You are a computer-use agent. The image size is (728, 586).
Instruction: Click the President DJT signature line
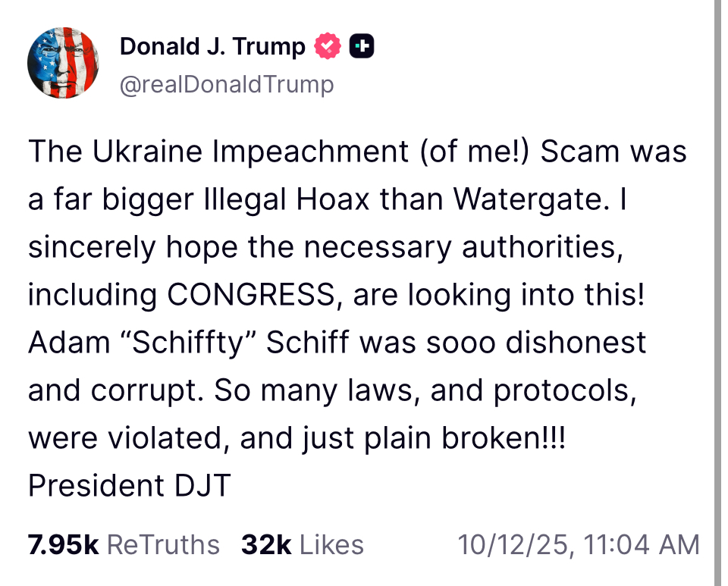click(x=129, y=486)
